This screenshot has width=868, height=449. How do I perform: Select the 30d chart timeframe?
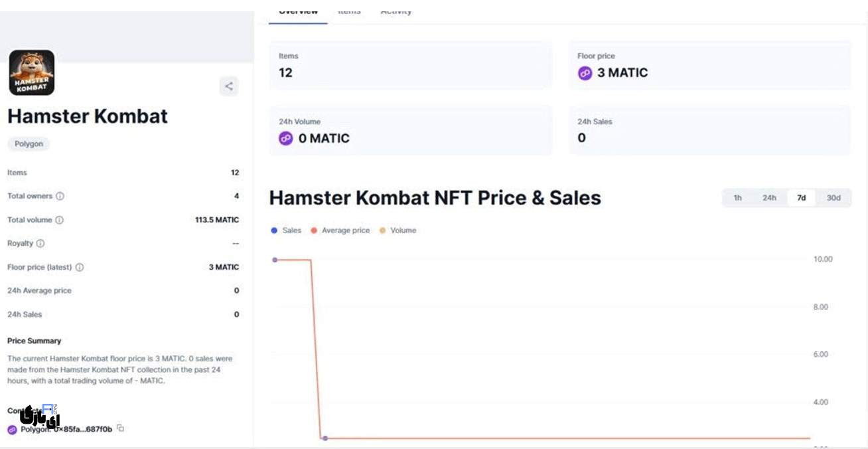tap(833, 198)
